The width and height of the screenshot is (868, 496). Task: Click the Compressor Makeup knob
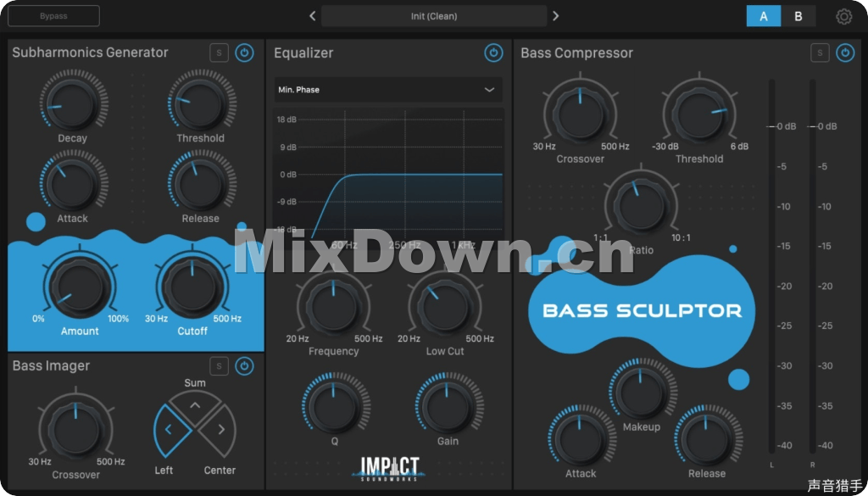tap(641, 392)
